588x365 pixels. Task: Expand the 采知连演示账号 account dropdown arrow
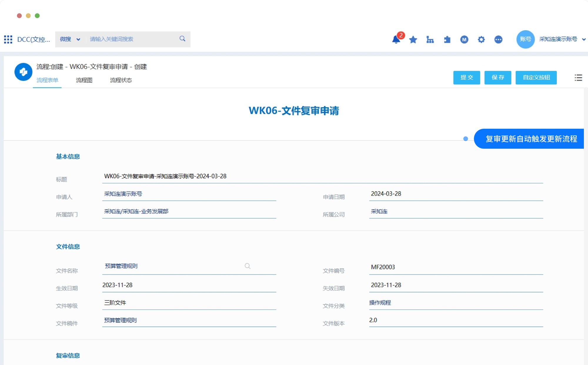[584, 39]
